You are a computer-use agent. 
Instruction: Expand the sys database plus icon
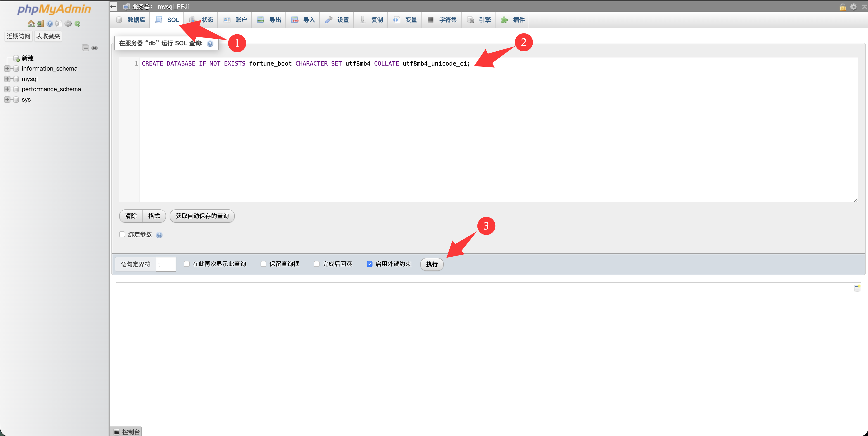click(7, 100)
